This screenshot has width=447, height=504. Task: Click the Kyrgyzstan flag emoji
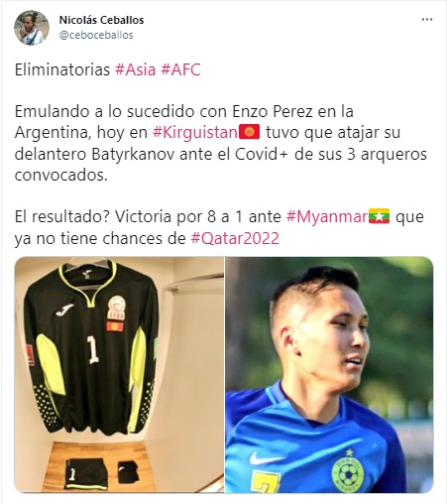coord(249,132)
